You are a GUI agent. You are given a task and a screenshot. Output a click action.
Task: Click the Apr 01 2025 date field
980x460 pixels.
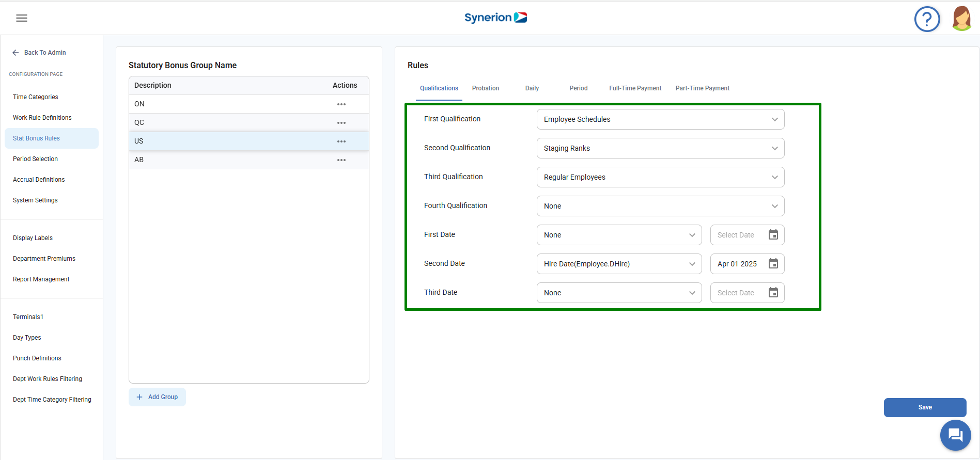click(x=748, y=264)
